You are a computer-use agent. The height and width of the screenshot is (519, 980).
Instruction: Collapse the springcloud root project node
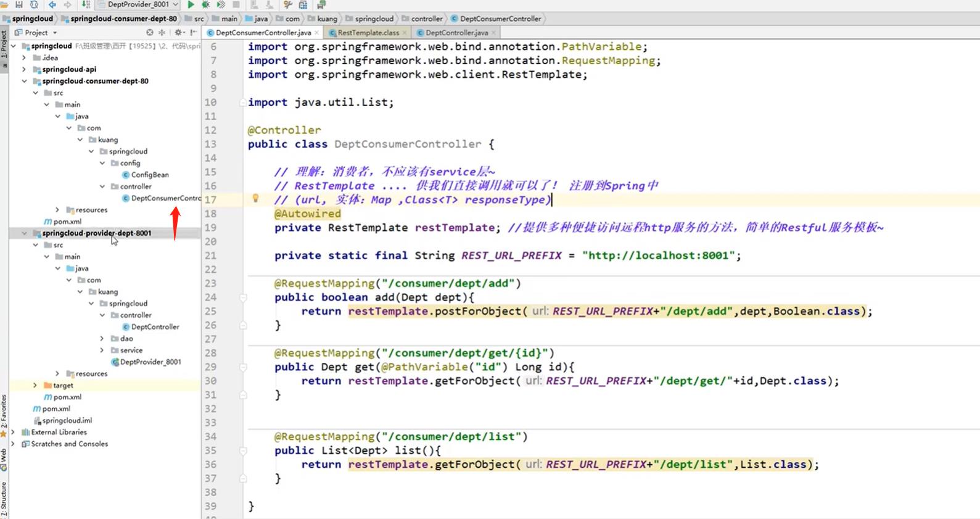(x=13, y=46)
